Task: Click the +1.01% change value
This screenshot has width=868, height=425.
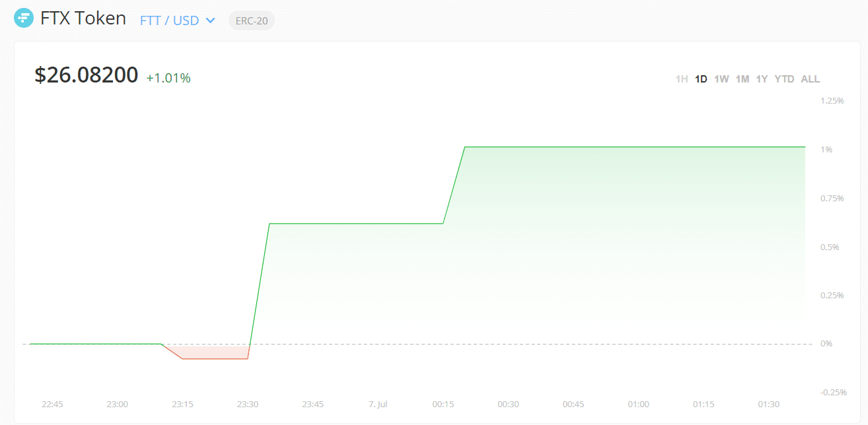Action: [168, 78]
